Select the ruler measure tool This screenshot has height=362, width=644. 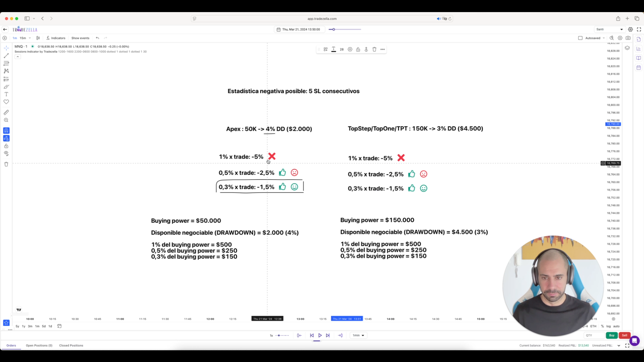[x=6, y=113]
